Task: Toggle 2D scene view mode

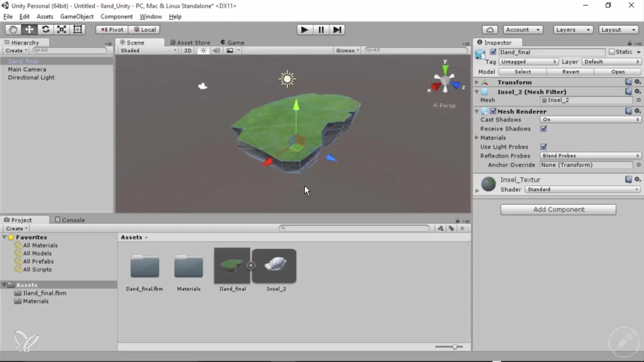Action: click(x=188, y=50)
